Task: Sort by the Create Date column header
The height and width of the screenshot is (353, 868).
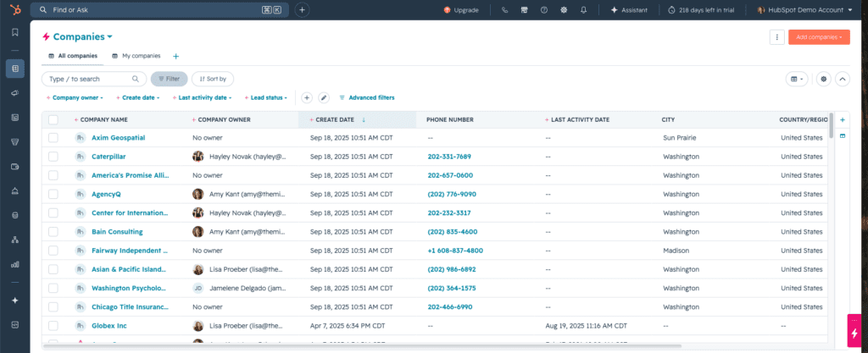Action: point(335,120)
